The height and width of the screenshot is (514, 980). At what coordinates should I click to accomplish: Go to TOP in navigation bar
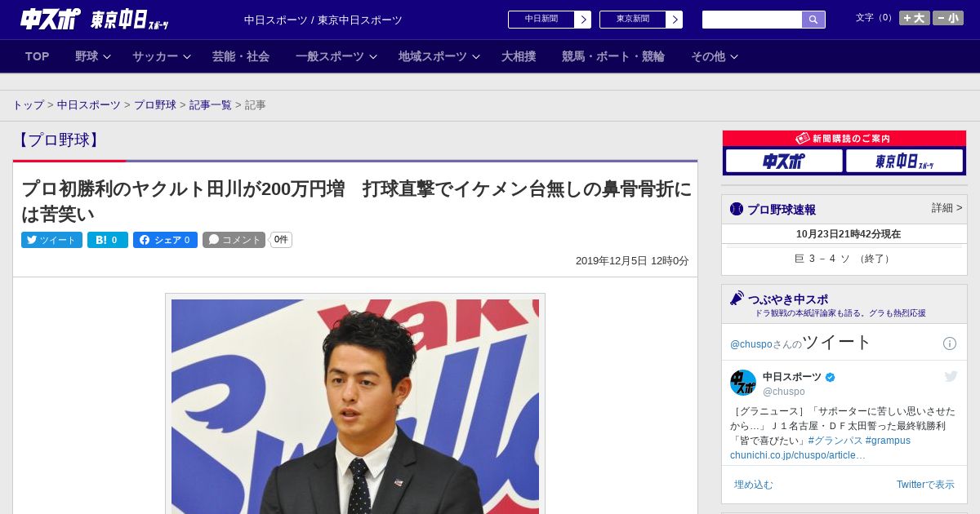click(38, 56)
